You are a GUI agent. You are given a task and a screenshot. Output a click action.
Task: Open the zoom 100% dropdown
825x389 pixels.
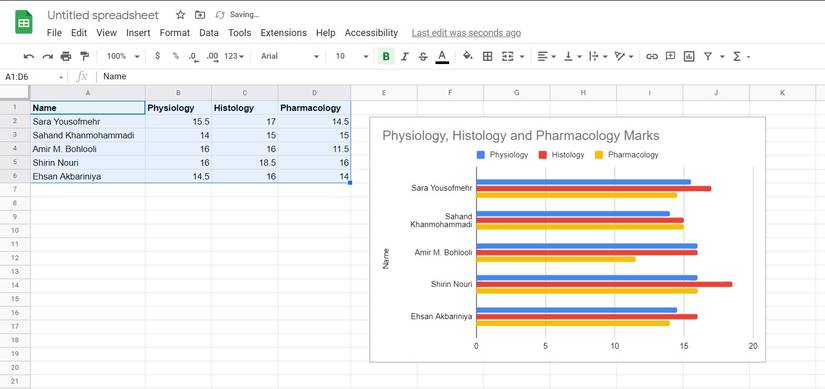[123, 56]
